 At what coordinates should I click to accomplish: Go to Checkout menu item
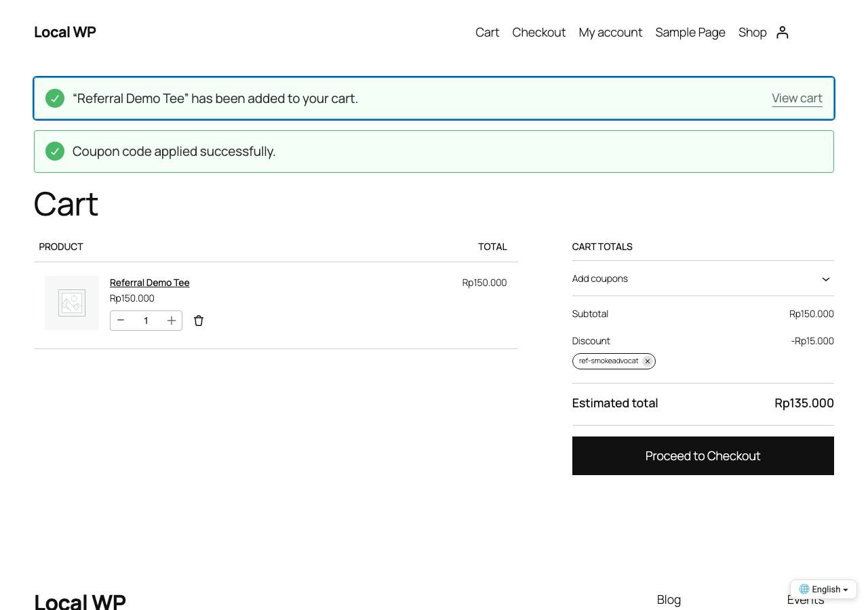tap(538, 33)
